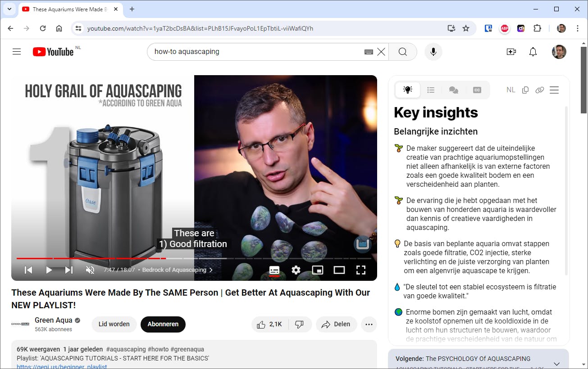Switch to the Key insights lightbulb tab
This screenshot has height=369, width=588.
[x=408, y=90]
